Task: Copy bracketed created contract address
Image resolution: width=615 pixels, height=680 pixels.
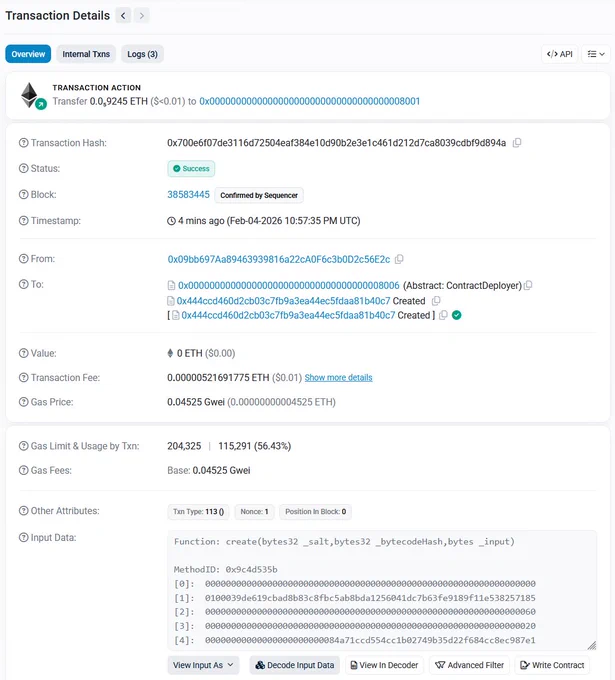Action: coord(443,315)
